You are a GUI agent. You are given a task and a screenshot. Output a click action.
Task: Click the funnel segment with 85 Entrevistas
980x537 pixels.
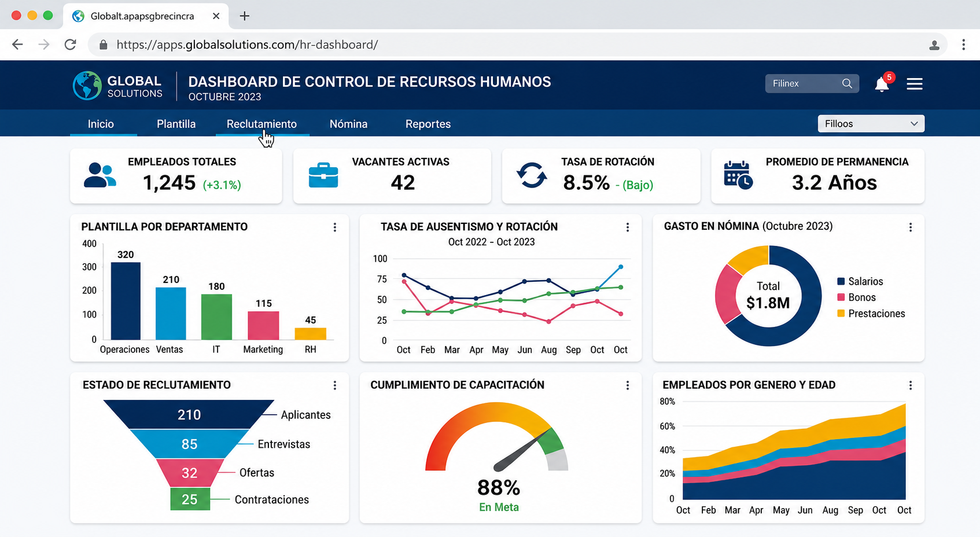click(x=189, y=444)
